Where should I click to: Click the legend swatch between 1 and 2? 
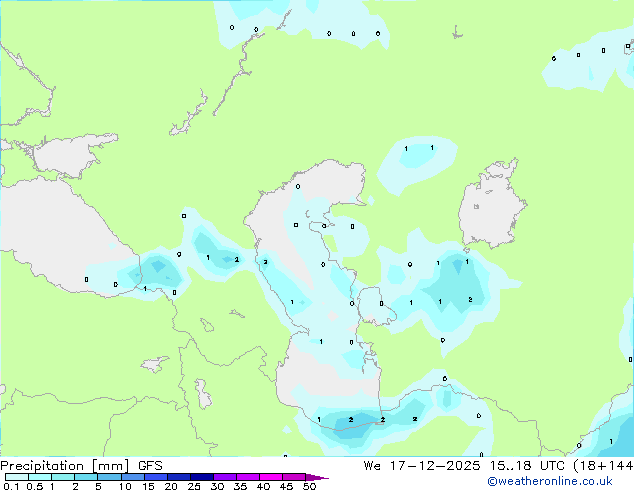pyautogui.click(x=63, y=477)
